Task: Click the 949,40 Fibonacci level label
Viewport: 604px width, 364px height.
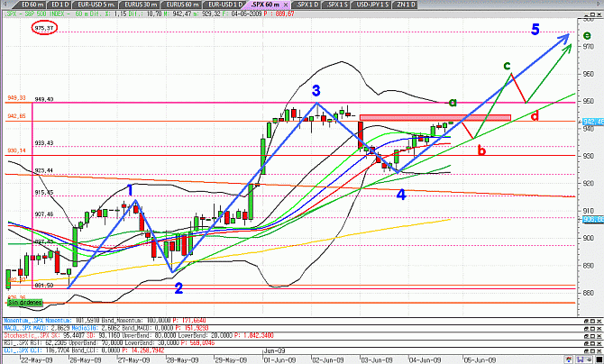Action: pos(44,99)
